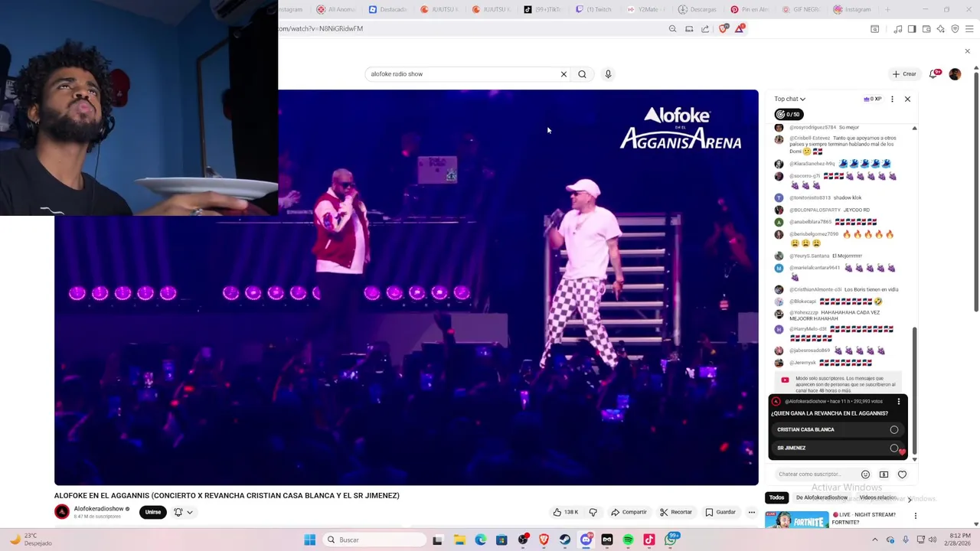Viewport: 980px width, 551px height.
Task: Toggle the browser sidebar panel icon
Action: pyautogui.click(x=912, y=29)
